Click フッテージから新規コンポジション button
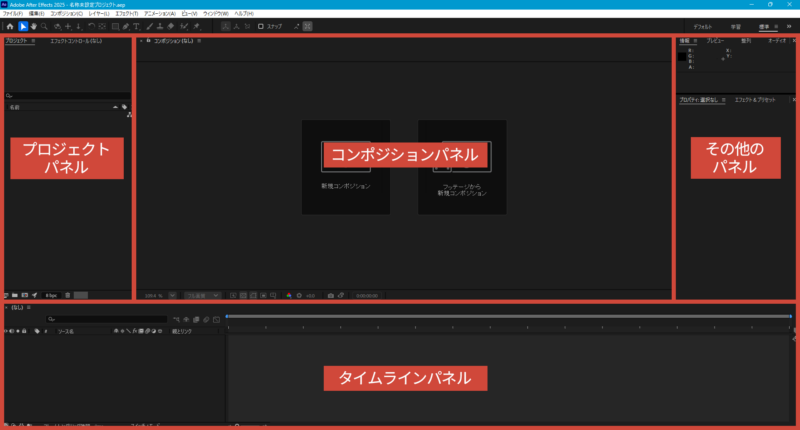The height and width of the screenshot is (430, 800). coord(462,167)
